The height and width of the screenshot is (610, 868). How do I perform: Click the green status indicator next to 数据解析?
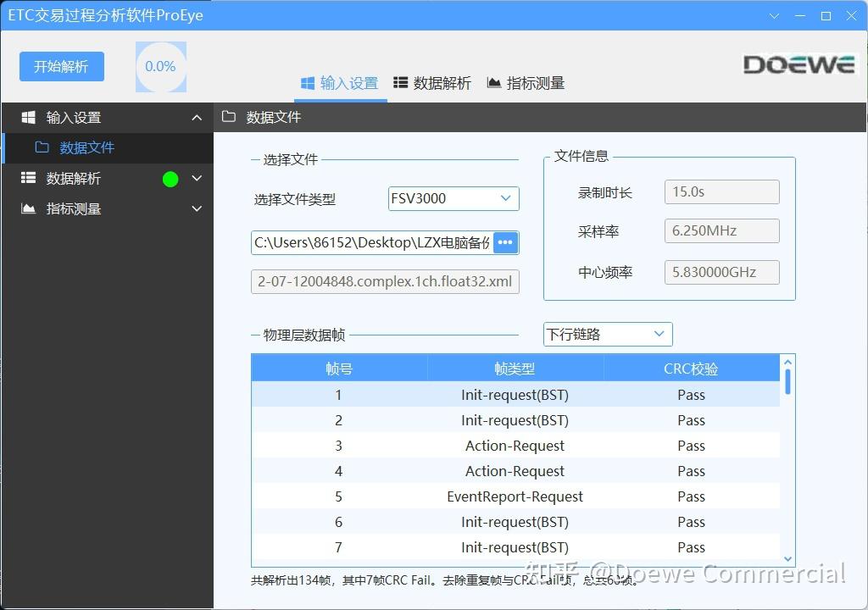[170, 178]
